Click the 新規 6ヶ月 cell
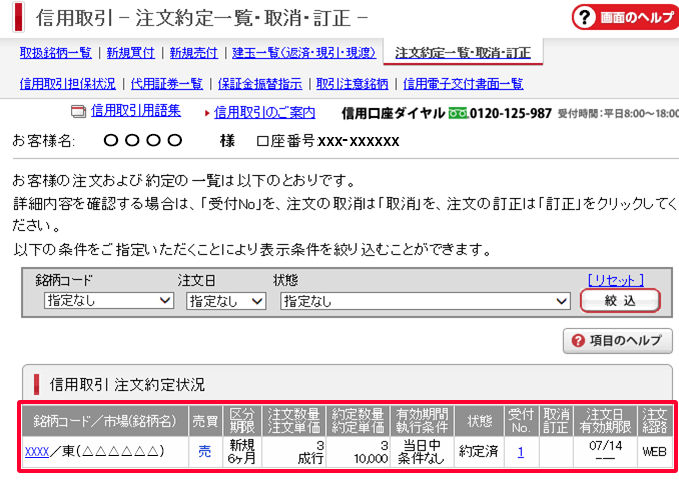 (242, 452)
